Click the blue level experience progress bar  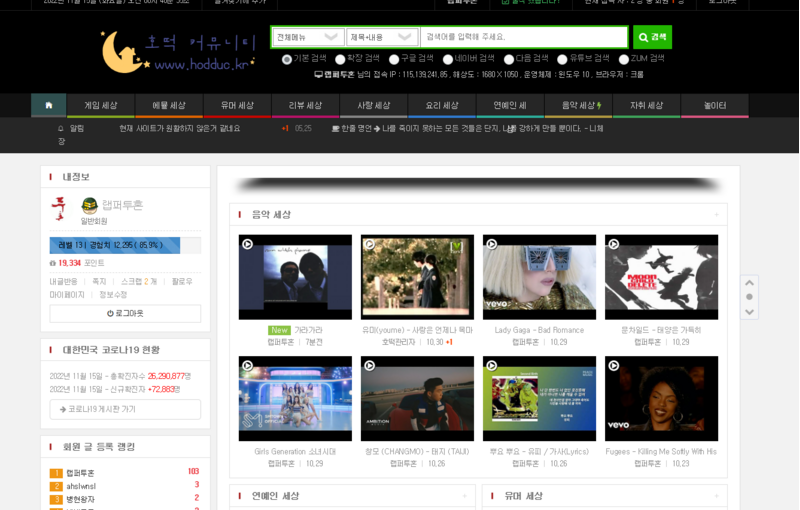114,245
